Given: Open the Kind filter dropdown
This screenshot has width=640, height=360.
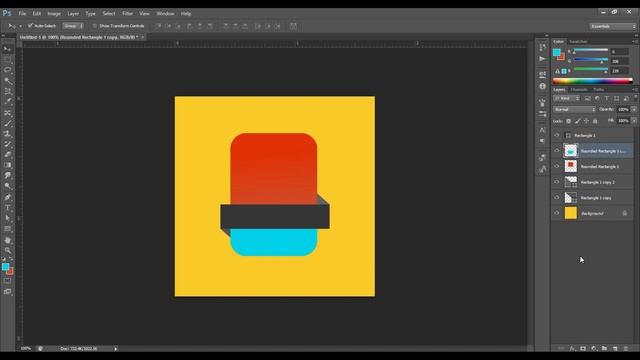Looking at the screenshot, I should [567, 98].
